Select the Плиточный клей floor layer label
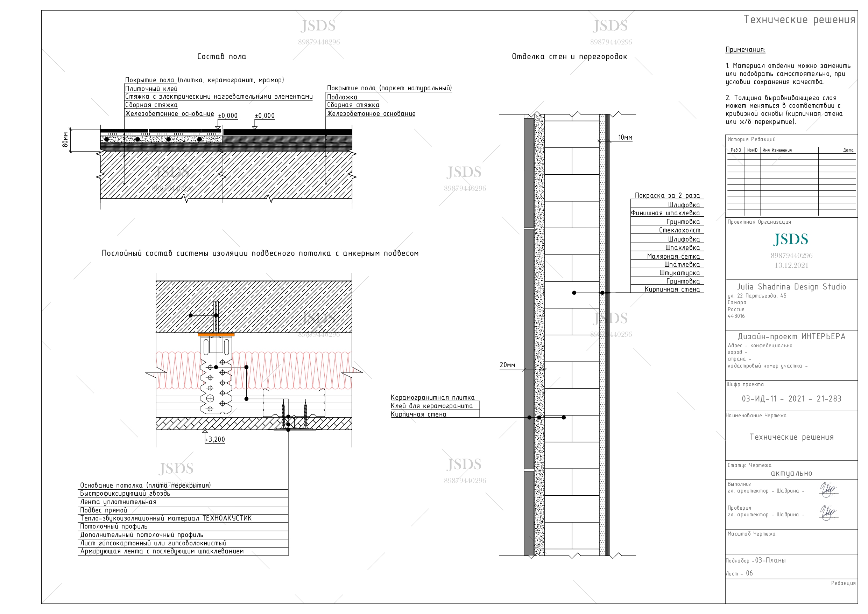 [x=151, y=89]
